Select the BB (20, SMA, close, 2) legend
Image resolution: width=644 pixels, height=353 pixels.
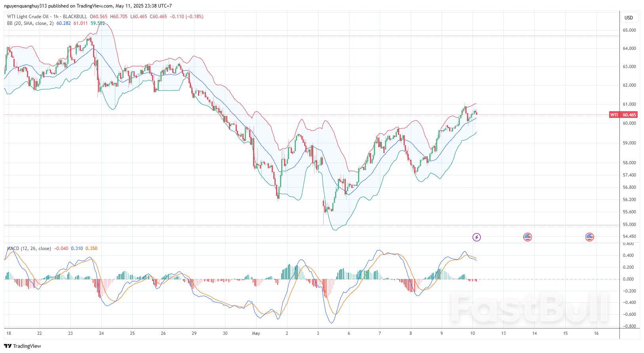[30, 23]
